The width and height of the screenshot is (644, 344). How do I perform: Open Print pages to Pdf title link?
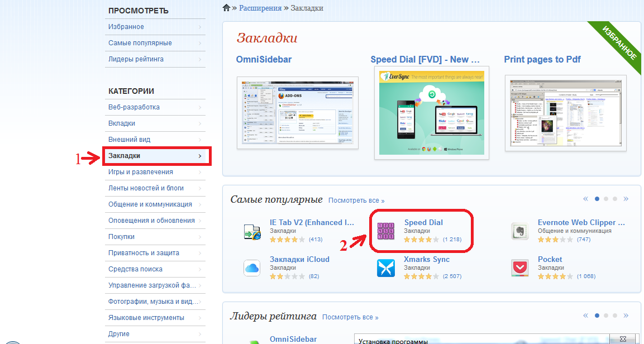[542, 60]
